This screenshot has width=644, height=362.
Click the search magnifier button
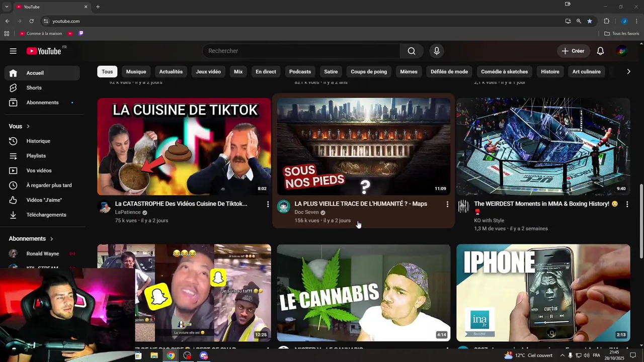[412, 51]
